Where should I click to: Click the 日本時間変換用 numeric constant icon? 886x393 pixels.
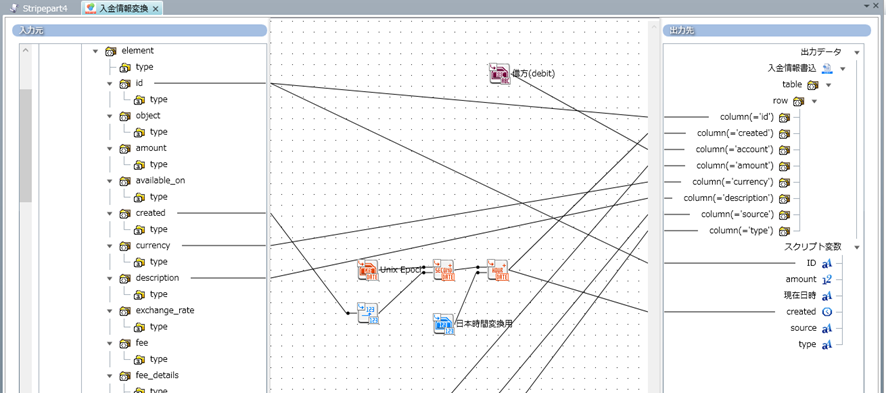pos(444,324)
